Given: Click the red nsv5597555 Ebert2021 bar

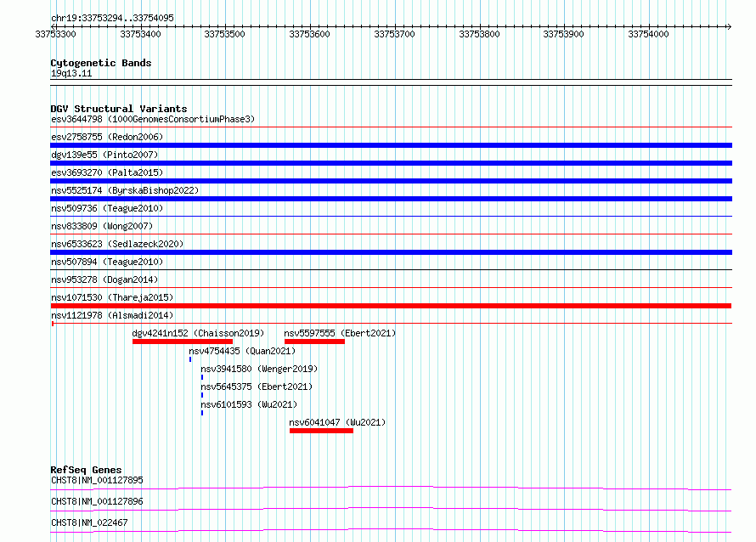Looking at the screenshot, I should tap(314, 342).
